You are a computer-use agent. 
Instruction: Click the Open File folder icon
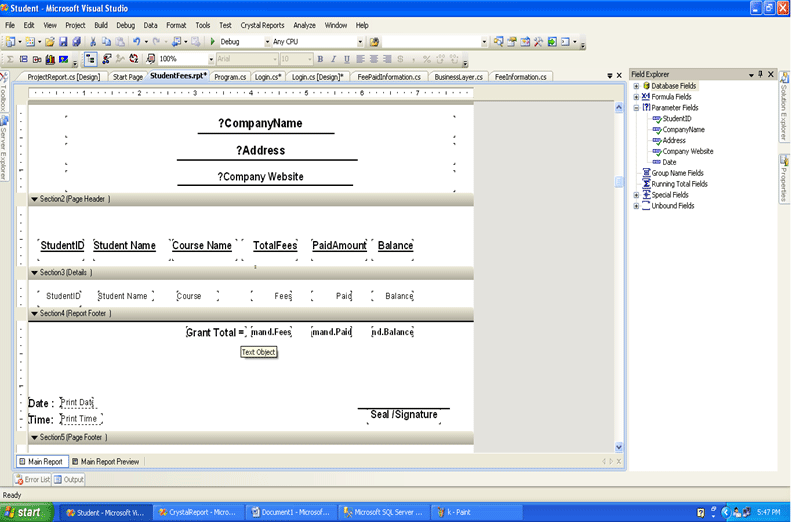(x=49, y=42)
